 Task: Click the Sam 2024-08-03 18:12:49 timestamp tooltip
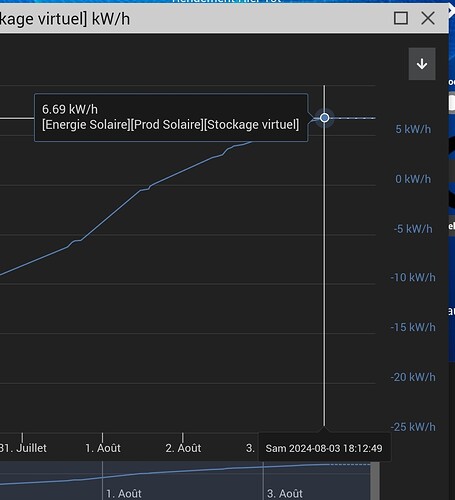(324, 448)
